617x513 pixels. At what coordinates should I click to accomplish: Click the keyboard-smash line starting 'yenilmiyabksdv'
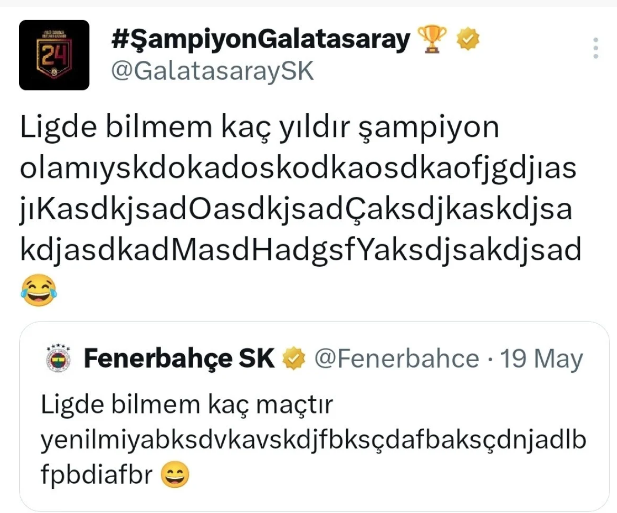click(314, 440)
